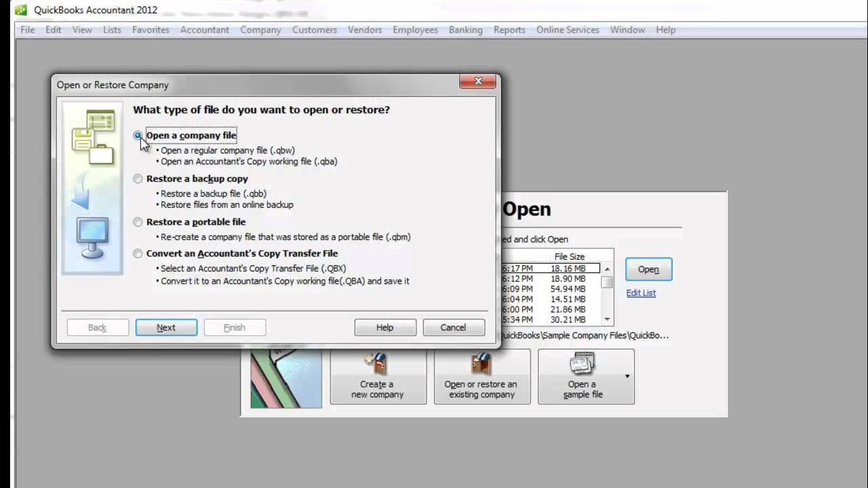Click the Open button in the background window
Image resolution: width=868 pixels, height=488 pixels.
648,269
